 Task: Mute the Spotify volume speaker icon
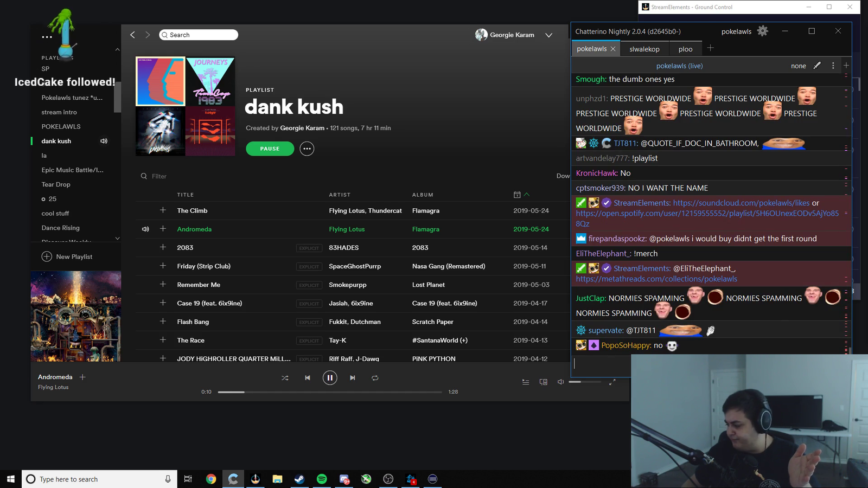point(560,382)
